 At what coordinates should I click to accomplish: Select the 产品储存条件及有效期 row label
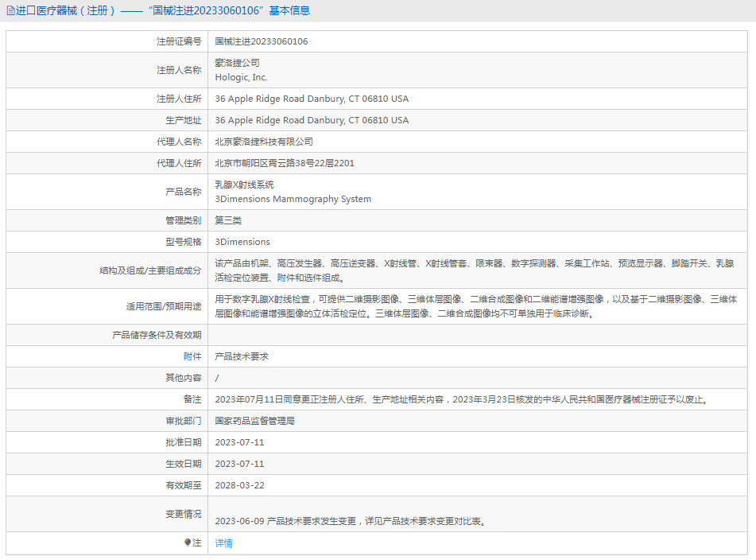pos(157,335)
